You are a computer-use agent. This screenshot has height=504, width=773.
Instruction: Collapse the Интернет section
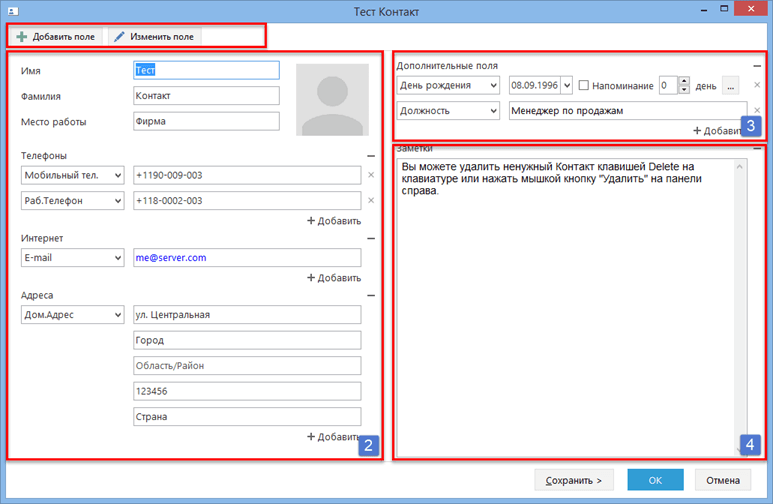pyautogui.click(x=371, y=239)
